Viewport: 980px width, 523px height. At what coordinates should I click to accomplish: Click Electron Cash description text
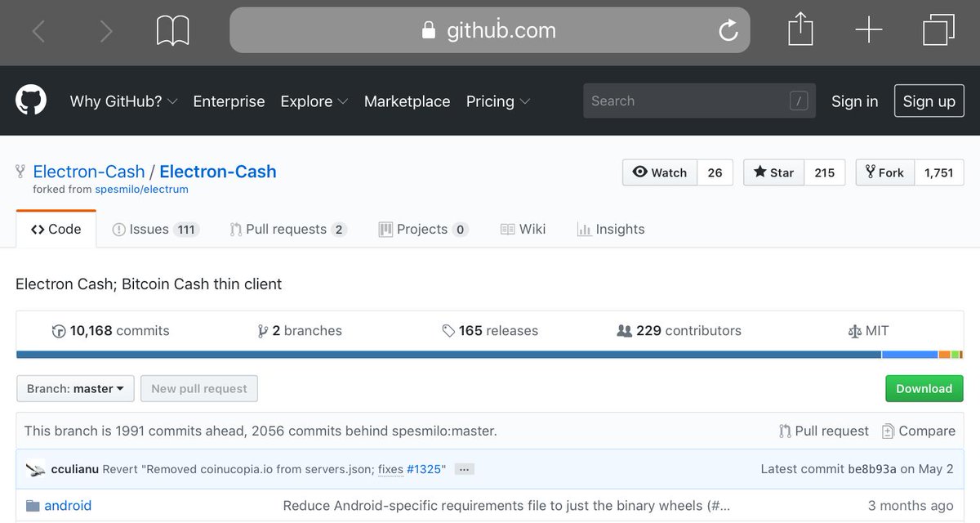(x=149, y=284)
